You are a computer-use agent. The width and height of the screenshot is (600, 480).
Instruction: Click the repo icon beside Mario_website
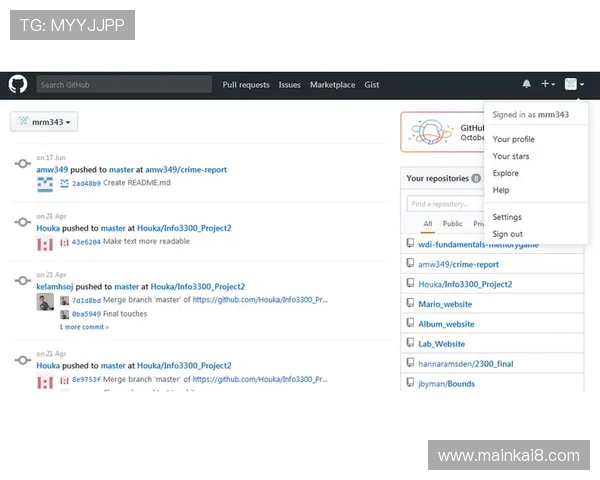point(410,304)
